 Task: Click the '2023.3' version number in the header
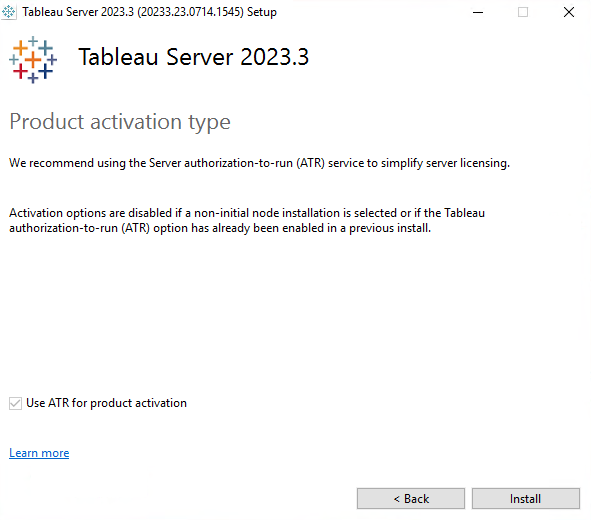coord(275,57)
